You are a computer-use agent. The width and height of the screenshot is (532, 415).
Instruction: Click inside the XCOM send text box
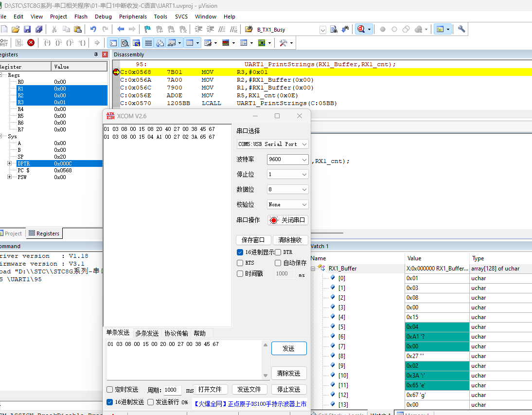pyautogui.click(x=185, y=360)
